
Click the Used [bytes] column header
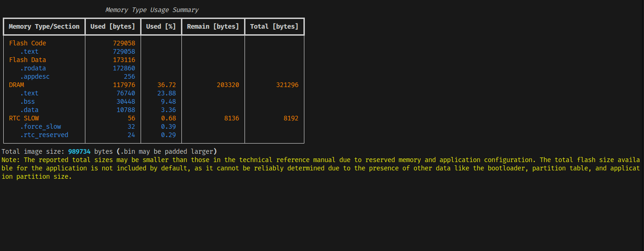[113, 26]
